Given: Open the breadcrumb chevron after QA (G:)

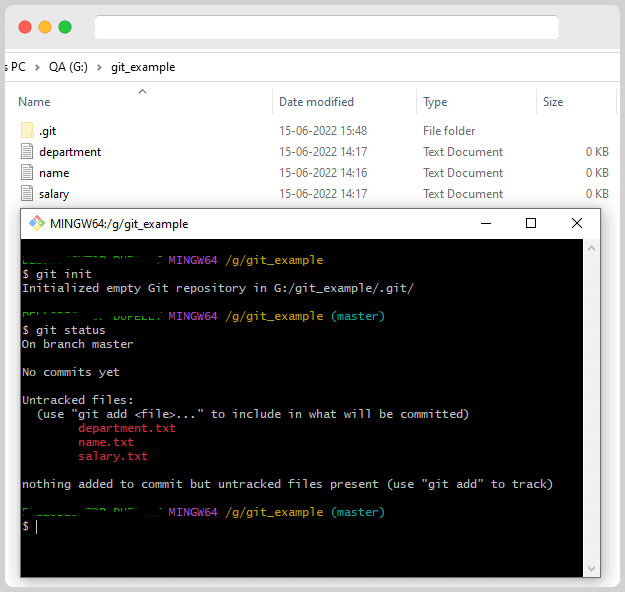Looking at the screenshot, I should [99, 67].
